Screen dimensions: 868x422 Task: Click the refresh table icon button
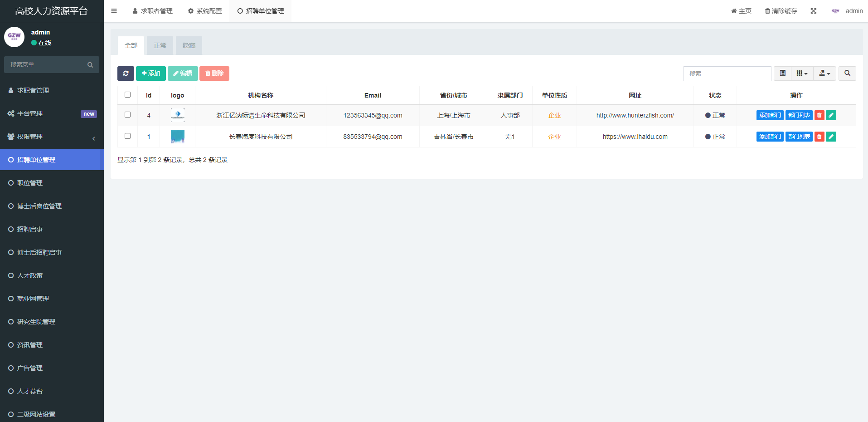coord(126,74)
